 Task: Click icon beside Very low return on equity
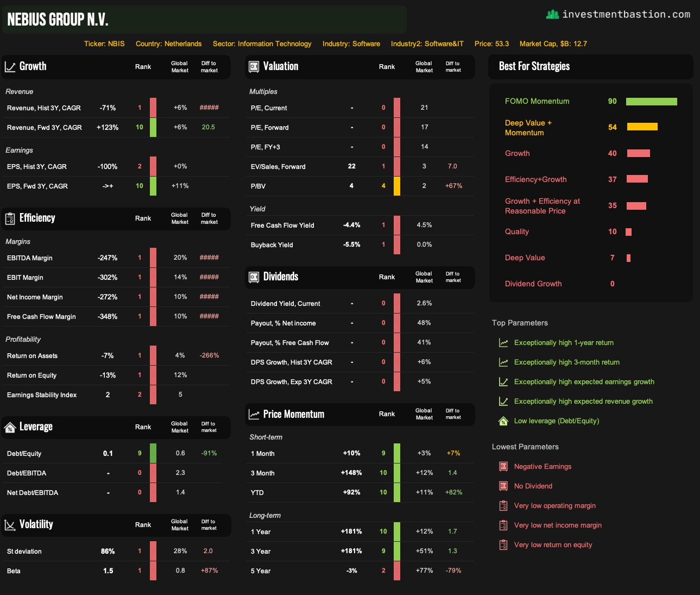point(503,545)
